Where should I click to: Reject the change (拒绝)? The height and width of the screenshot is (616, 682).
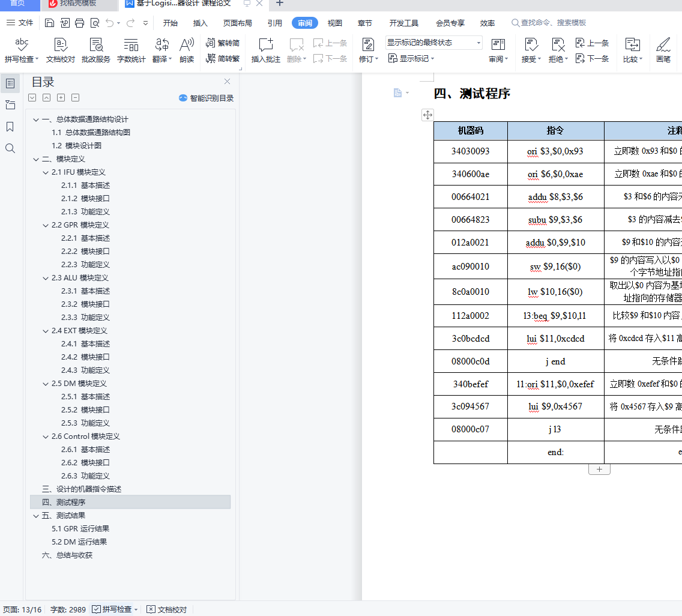tap(558, 50)
